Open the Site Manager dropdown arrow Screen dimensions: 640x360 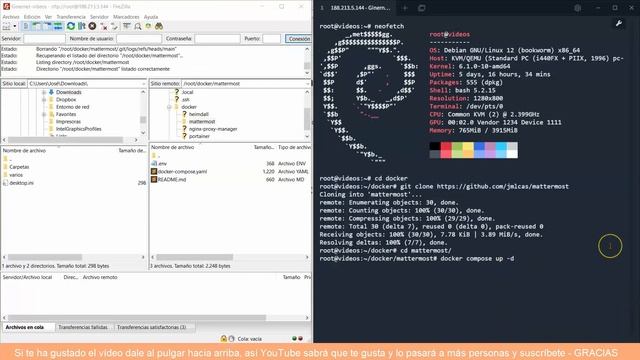(15, 27)
